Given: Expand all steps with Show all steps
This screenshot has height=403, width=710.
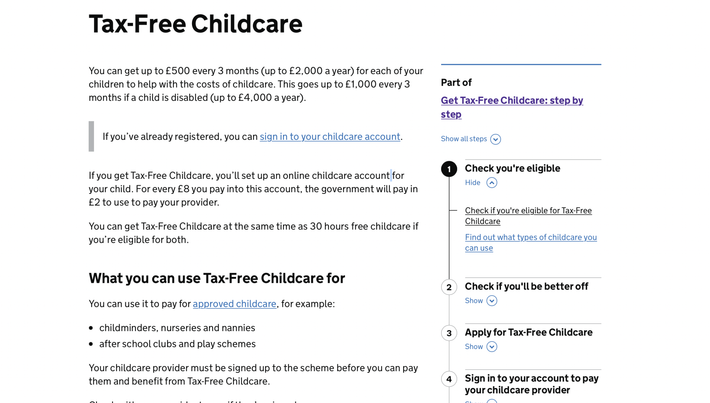Looking at the screenshot, I should 464,139.
